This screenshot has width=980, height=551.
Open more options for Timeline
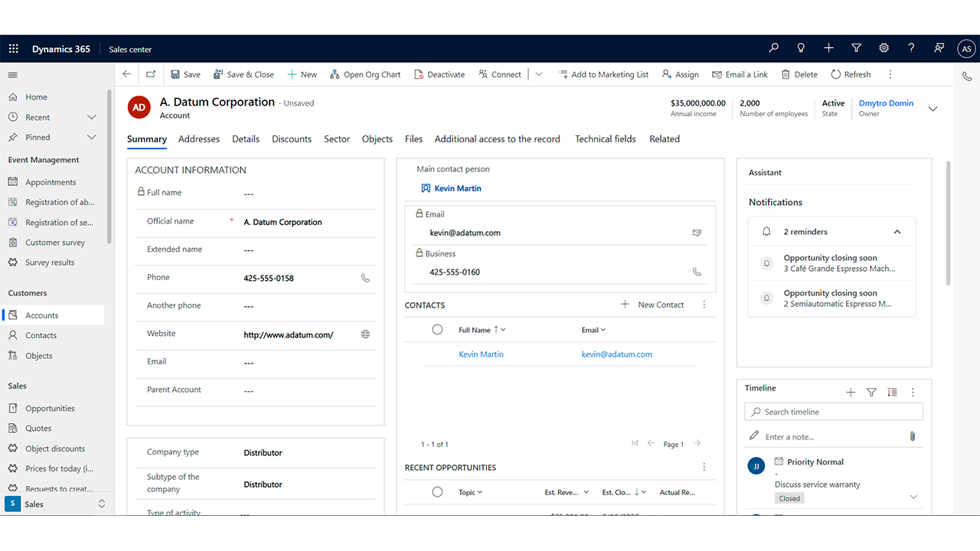tap(913, 392)
